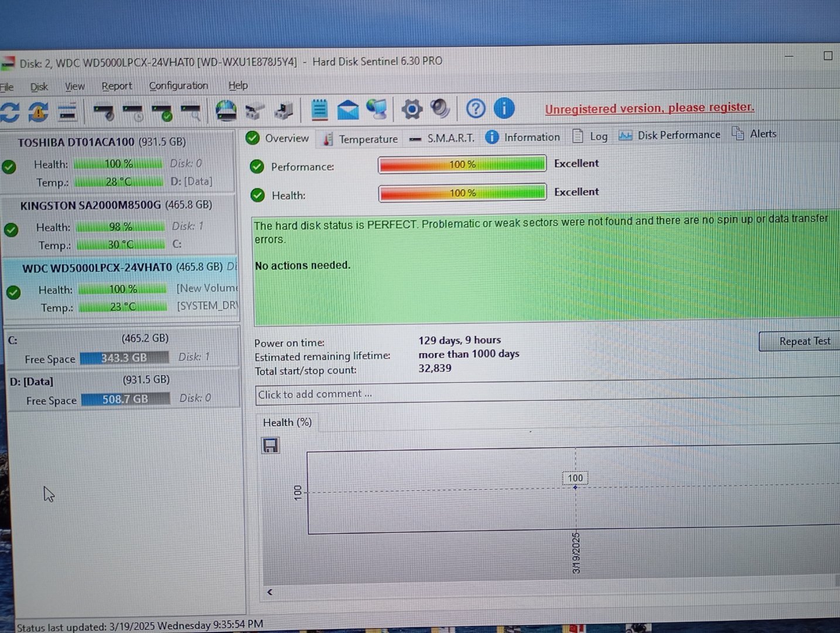840x633 pixels.
Task: Select the KINGSTON SA2000M8500G disk entry
Action: click(119, 224)
